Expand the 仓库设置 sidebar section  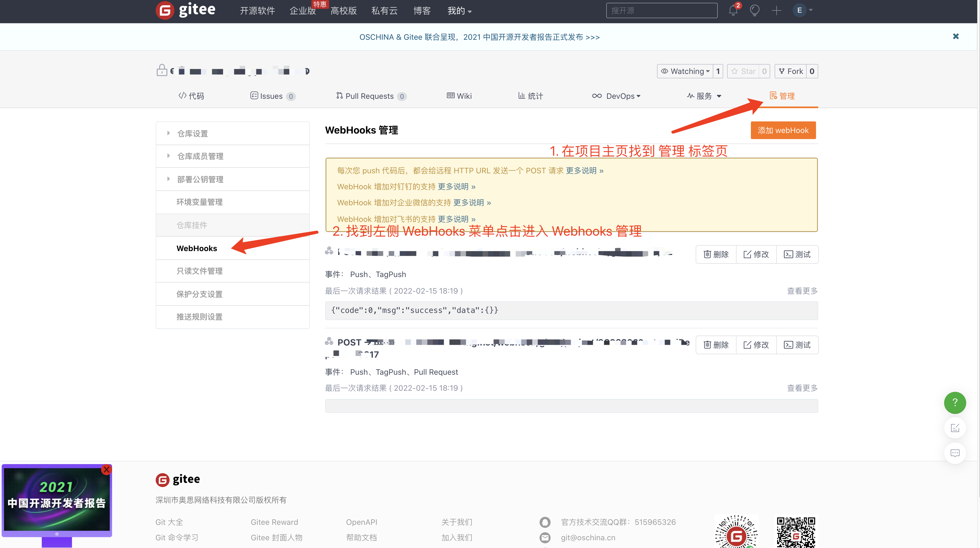(x=192, y=134)
